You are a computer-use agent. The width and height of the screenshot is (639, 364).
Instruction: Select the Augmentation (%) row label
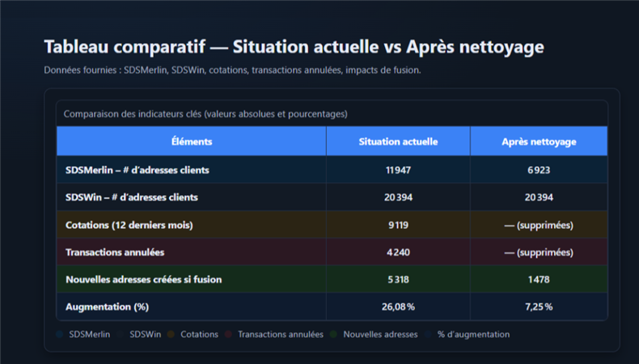pos(107,307)
